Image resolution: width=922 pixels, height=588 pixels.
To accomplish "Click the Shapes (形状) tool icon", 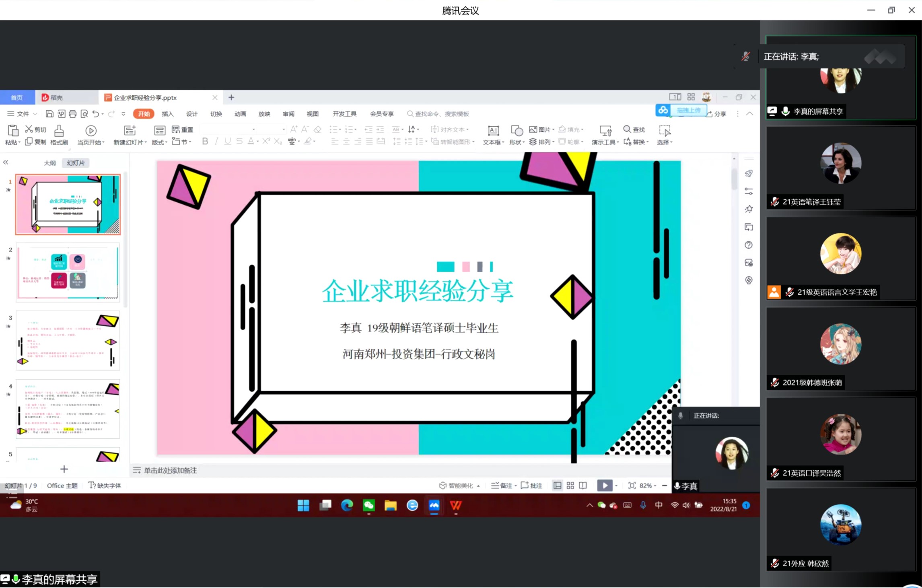I will pos(517,131).
